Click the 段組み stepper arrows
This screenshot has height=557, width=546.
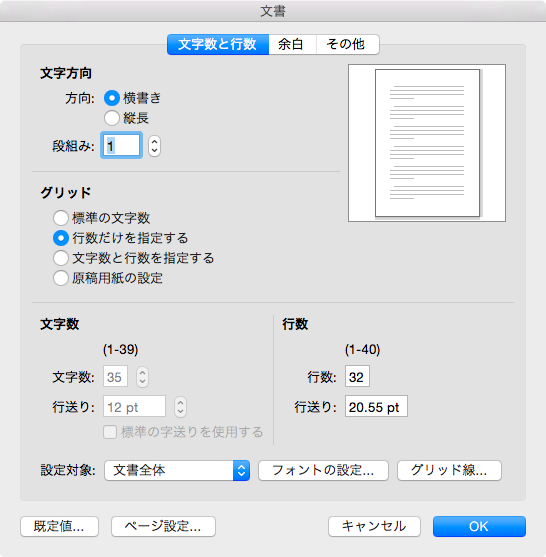click(x=154, y=146)
